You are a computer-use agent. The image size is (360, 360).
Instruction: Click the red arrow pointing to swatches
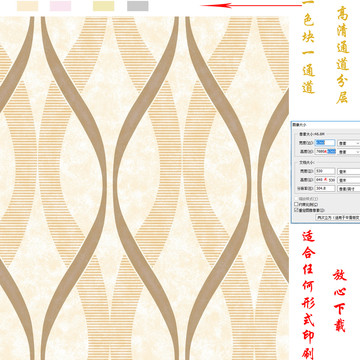click(x=252, y=5)
